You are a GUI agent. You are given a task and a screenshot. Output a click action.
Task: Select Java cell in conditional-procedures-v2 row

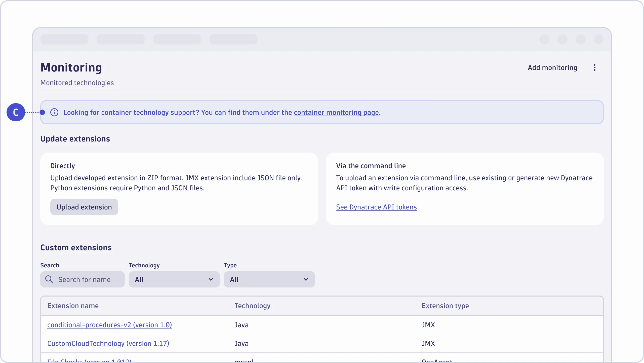tap(241, 325)
